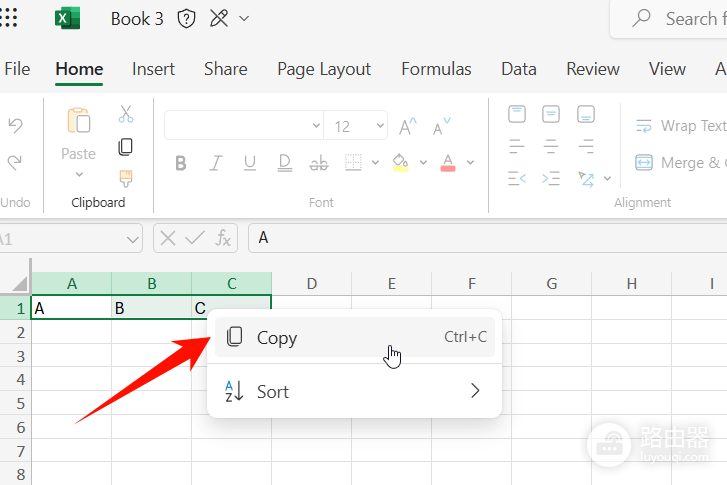
Task: Switch to the Home tab
Action: (x=79, y=69)
